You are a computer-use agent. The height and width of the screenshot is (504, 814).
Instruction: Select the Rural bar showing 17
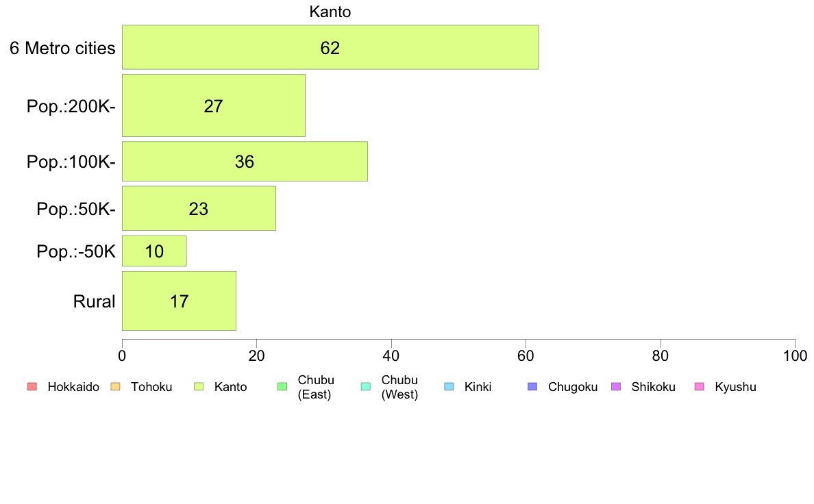(179, 301)
